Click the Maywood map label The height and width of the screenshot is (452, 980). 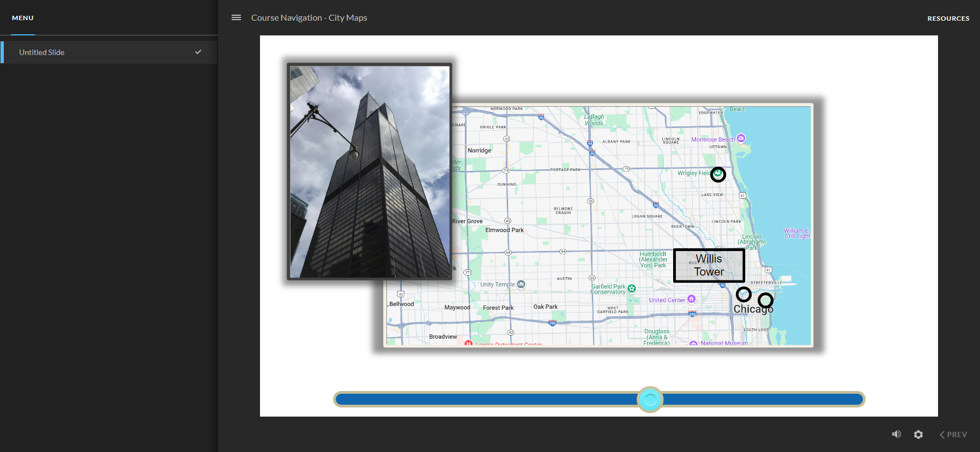457,307
